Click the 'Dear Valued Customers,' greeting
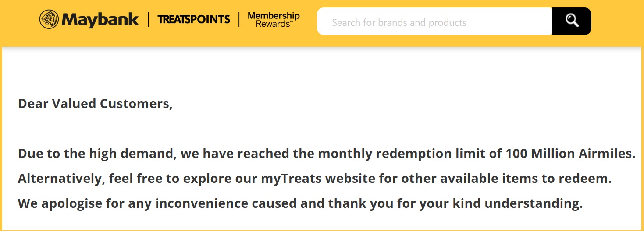The width and height of the screenshot is (644, 231). click(95, 104)
